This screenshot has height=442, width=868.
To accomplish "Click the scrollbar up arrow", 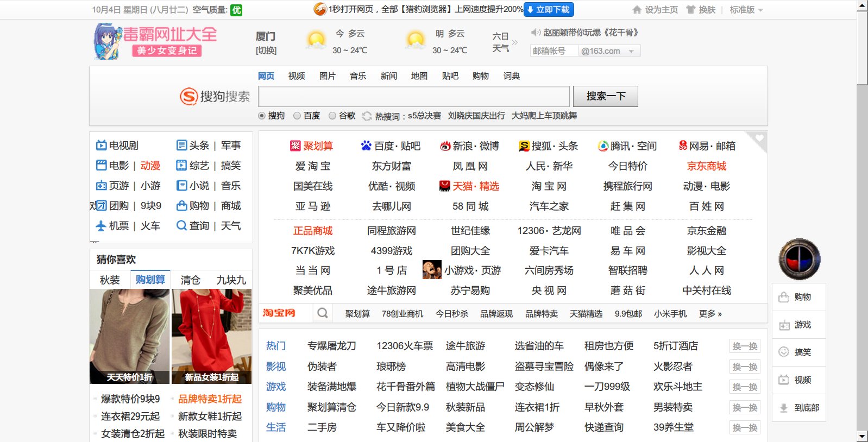I will tap(862, 6).
